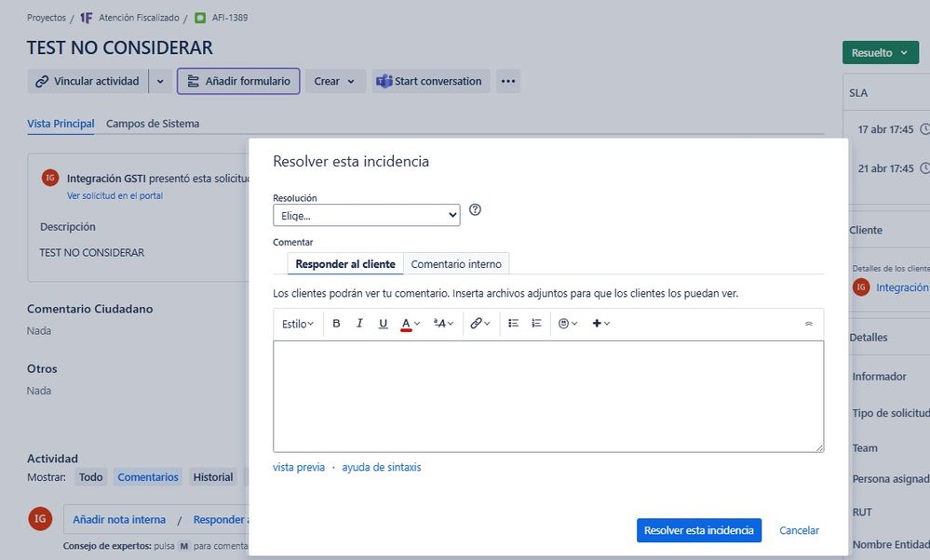Open Atención Fiscalizado project breadcrumb
The height and width of the screenshot is (560, 930).
139,18
